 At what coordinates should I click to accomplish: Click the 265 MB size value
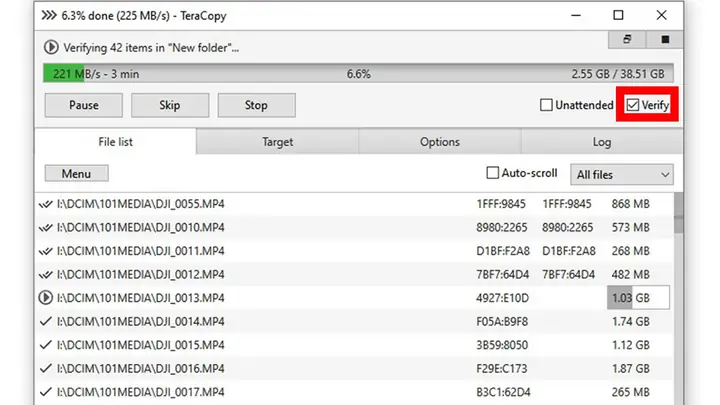point(630,392)
